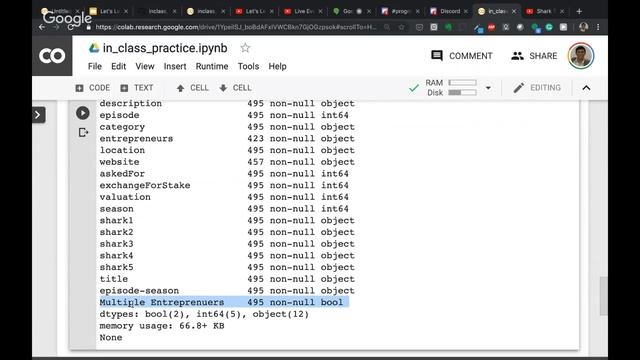Click the connected checkmark status icon
The image size is (640, 360).
(x=413, y=88)
